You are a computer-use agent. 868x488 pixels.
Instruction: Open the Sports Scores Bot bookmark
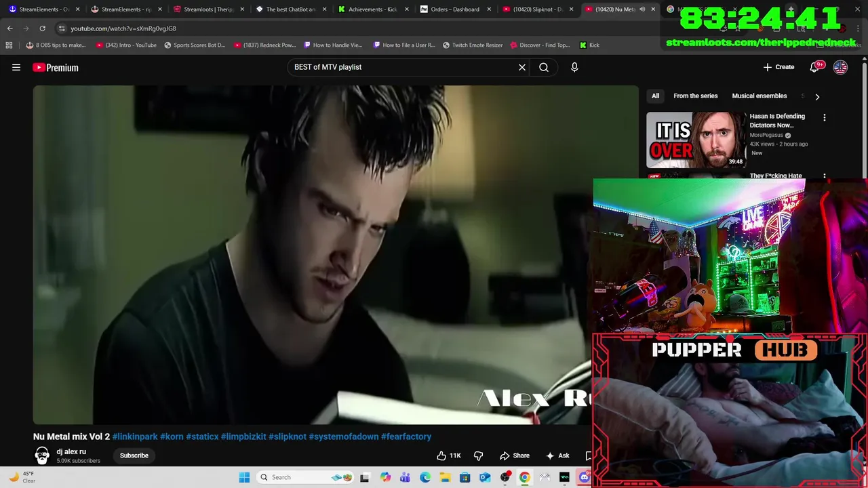195,45
